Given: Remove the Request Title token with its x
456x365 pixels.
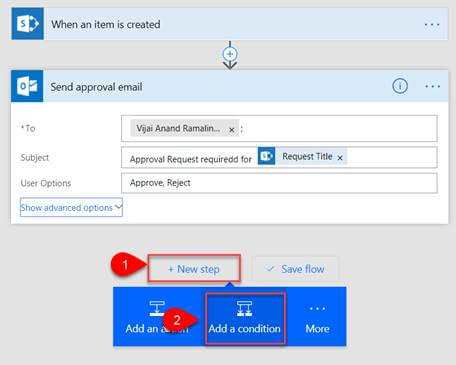Looking at the screenshot, I should pos(340,158).
